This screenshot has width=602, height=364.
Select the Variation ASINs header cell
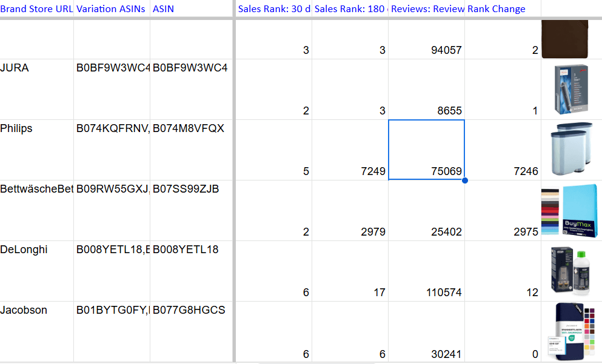pos(112,9)
